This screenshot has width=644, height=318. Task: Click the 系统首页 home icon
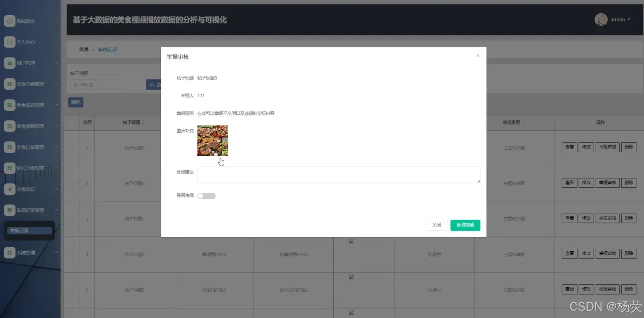click(10, 21)
